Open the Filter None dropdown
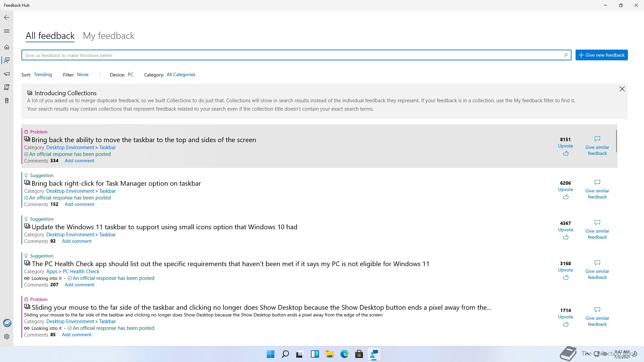This screenshot has width=644, height=362. (83, 74)
